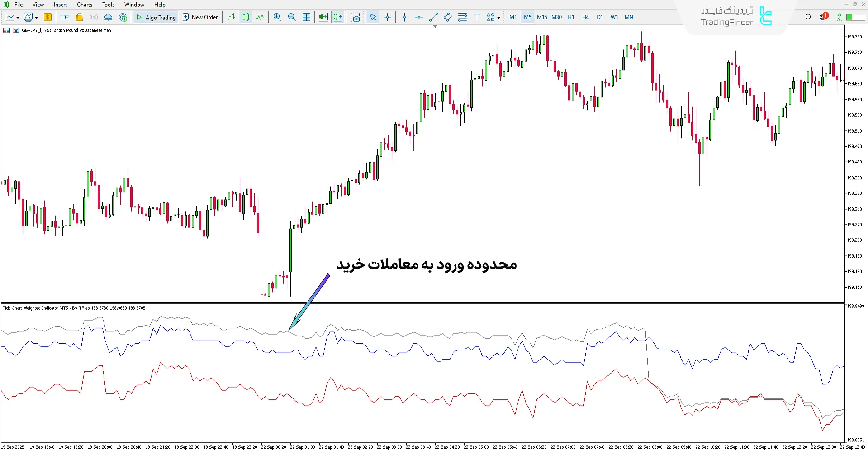Open the Charts menu
Image resolution: width=868 pixels, height=451 pixels.
[x=84, y=5]
